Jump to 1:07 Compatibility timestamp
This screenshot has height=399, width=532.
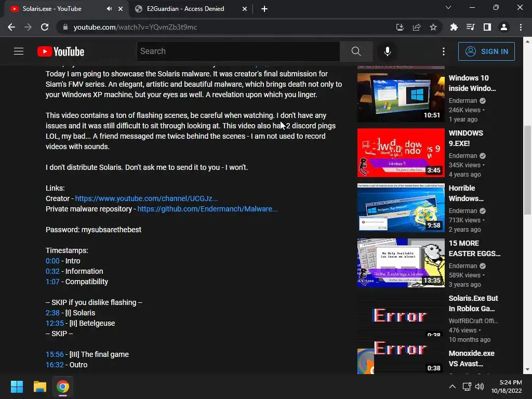(52, 282)
